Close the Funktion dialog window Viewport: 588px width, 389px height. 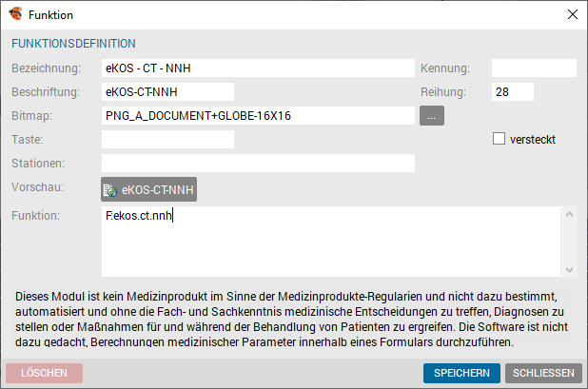coord(572,14)
